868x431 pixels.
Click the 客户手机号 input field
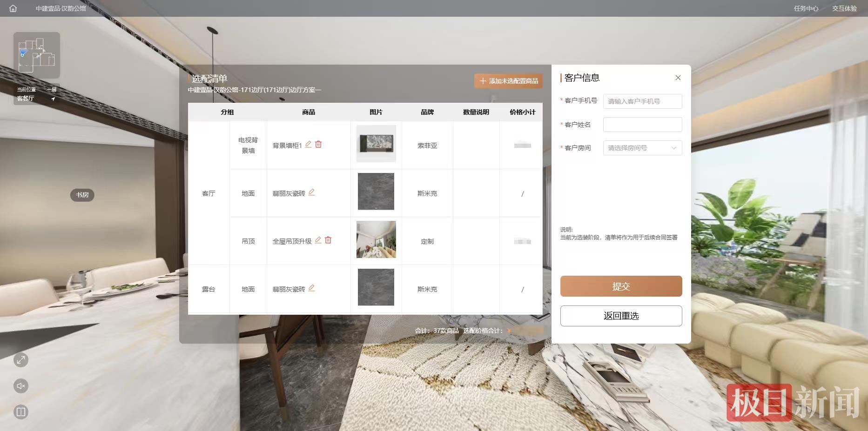[x=642, y=101]
